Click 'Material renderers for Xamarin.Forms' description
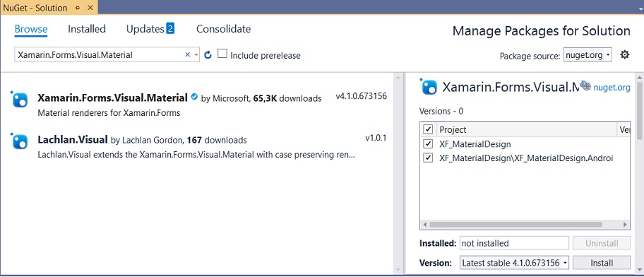 pos(109,112)
